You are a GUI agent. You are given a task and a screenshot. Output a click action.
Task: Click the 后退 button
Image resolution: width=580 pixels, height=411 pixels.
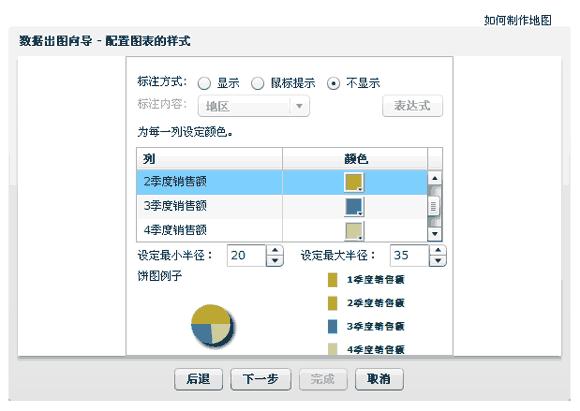198,379
